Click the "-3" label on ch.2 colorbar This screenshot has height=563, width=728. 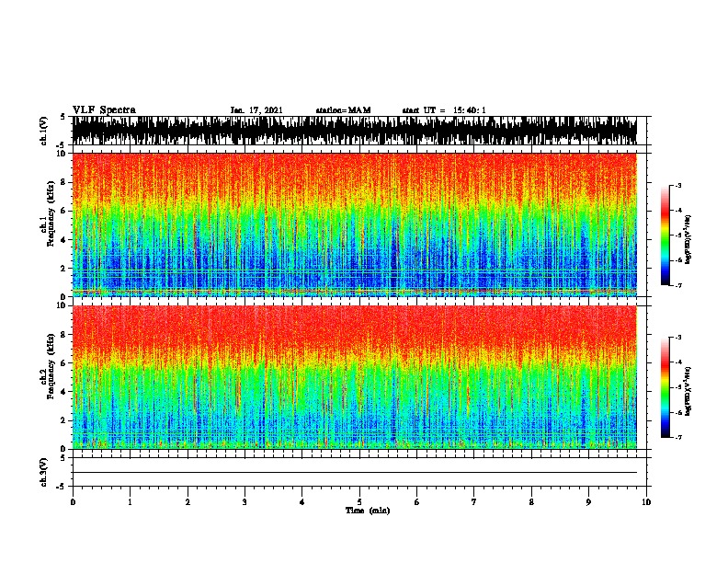677,338
